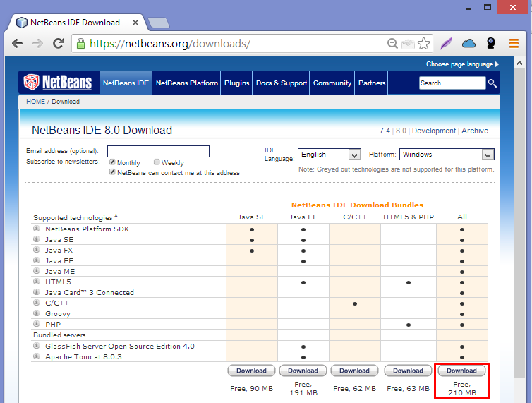Uncheck the Monthly newsletter checkbox

(x=112, y=162)
